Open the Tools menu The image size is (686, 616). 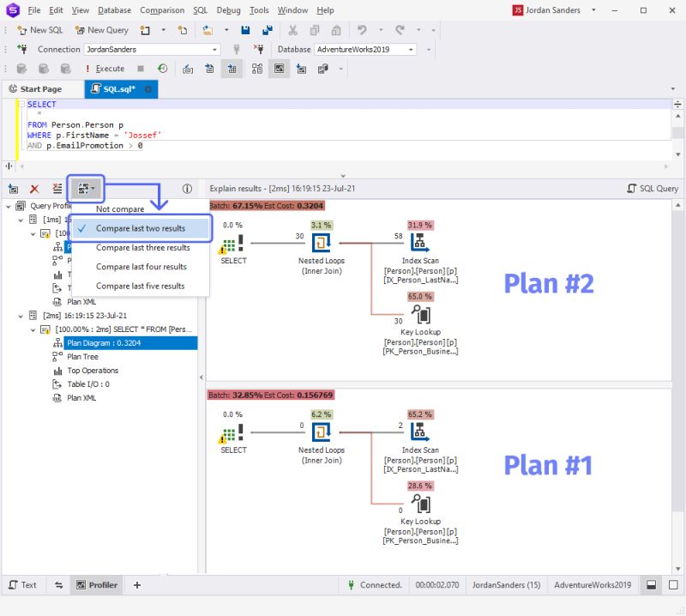click(259, 10)
